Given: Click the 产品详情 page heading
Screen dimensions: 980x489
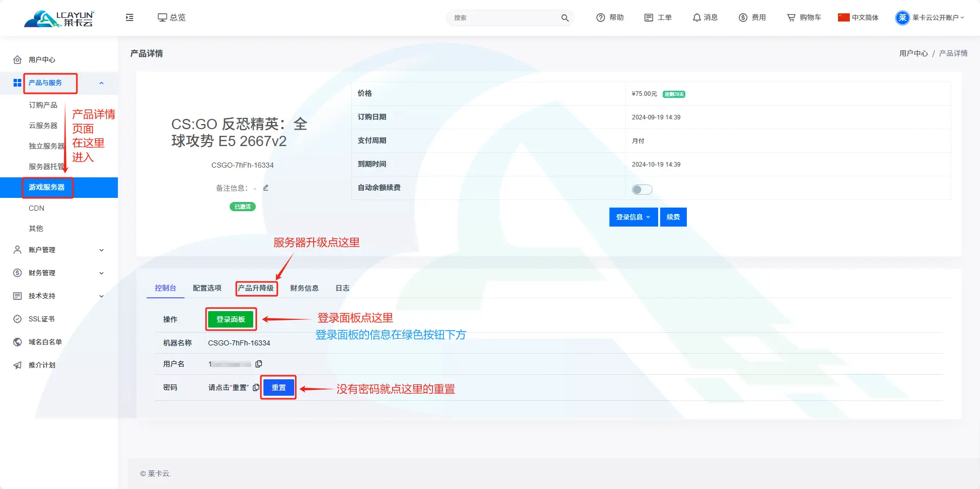Looking at the screenshot, I should click(x=147, y=53).
